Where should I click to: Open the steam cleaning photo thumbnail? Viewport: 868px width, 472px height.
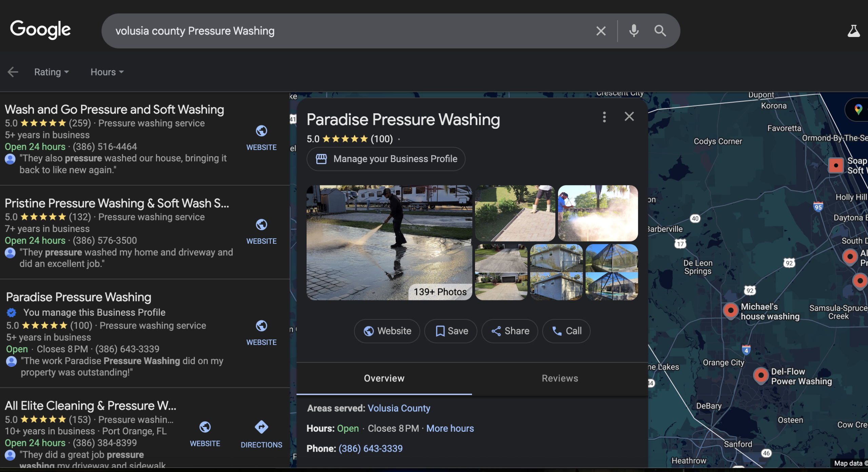tap(598, 213)
